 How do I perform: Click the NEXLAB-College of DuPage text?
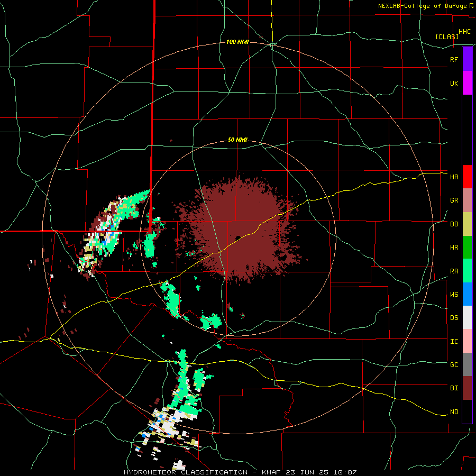point(423,6)
